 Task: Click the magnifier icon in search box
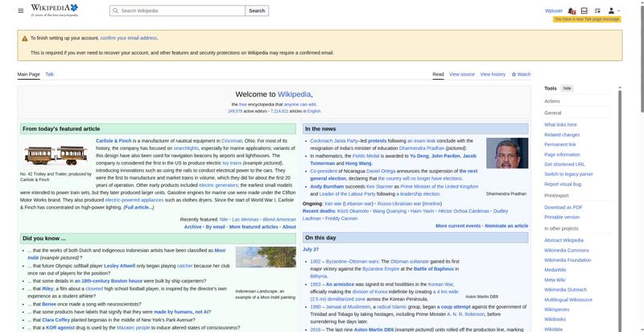tap(115, 10)
